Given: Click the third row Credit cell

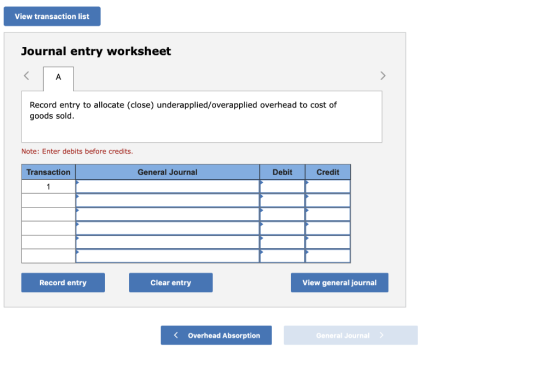Looking at the screenshot, I should tap(328, 214).
